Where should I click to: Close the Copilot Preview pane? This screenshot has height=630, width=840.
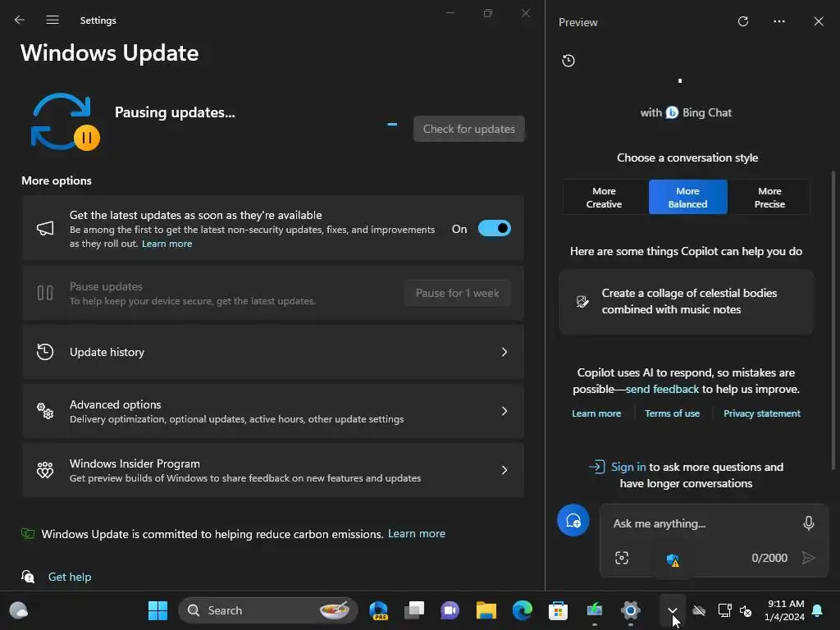coord(819,21)
